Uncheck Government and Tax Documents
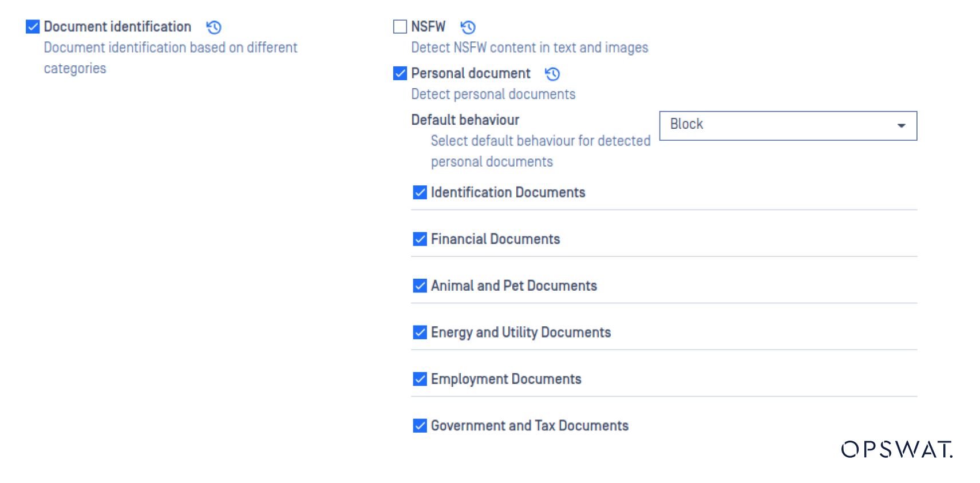Screen dimensions: 980x483 coord(420,426)
